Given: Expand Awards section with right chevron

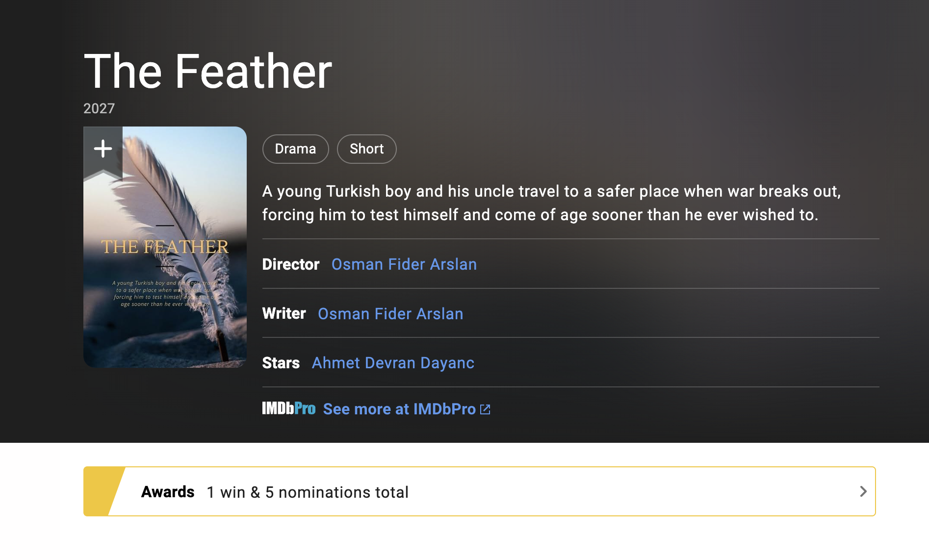Looking at the screenshot, I should pyautogui.click(x=863, y=491).
